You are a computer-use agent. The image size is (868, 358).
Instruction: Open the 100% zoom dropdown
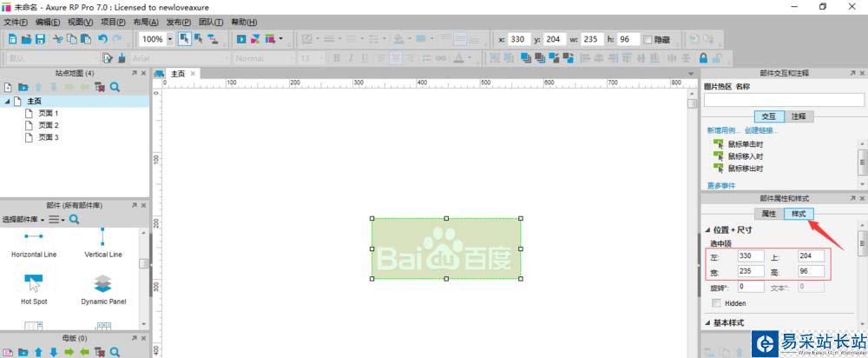[x=169, y=39]
